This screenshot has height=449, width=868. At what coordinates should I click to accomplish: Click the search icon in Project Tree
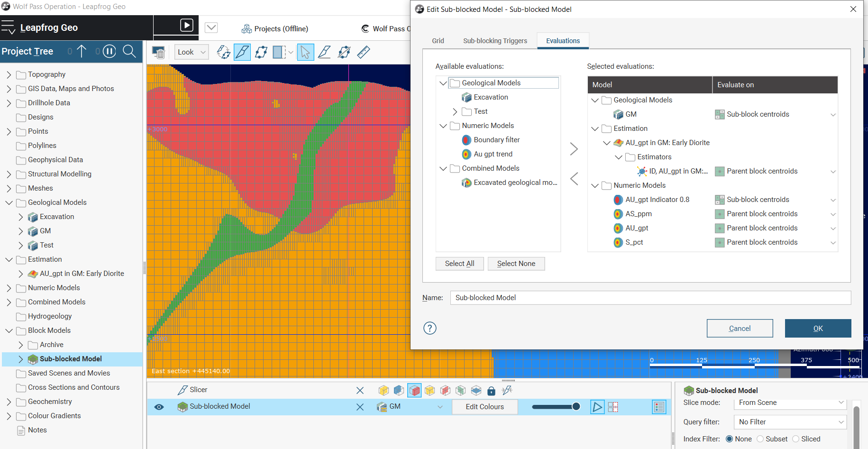tap(129, 51)
